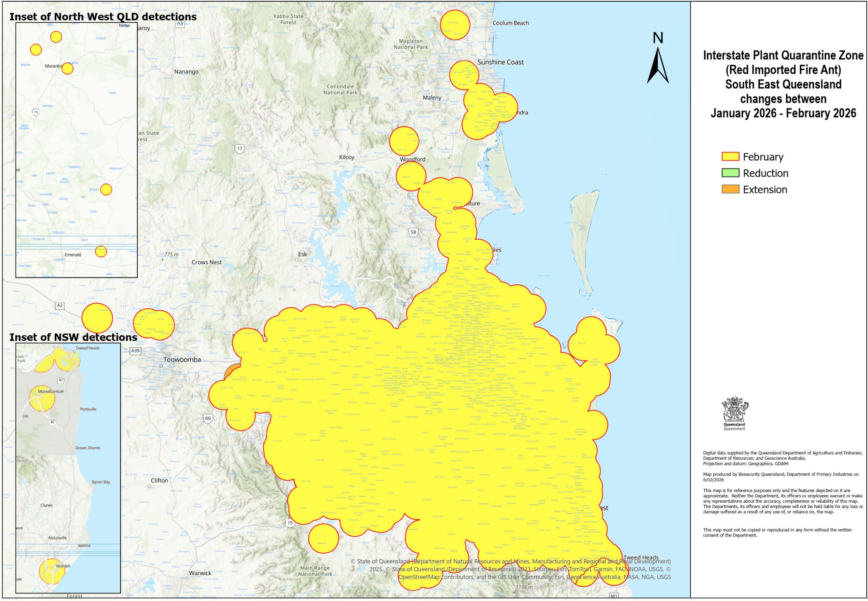Click 'Inset of North West QLD detections' heading

coord(103,17)
